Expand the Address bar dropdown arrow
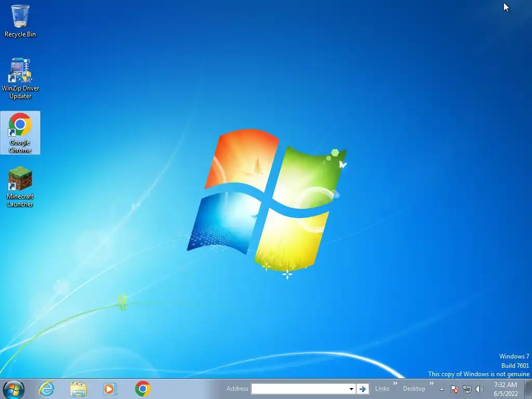 (352, 389)
